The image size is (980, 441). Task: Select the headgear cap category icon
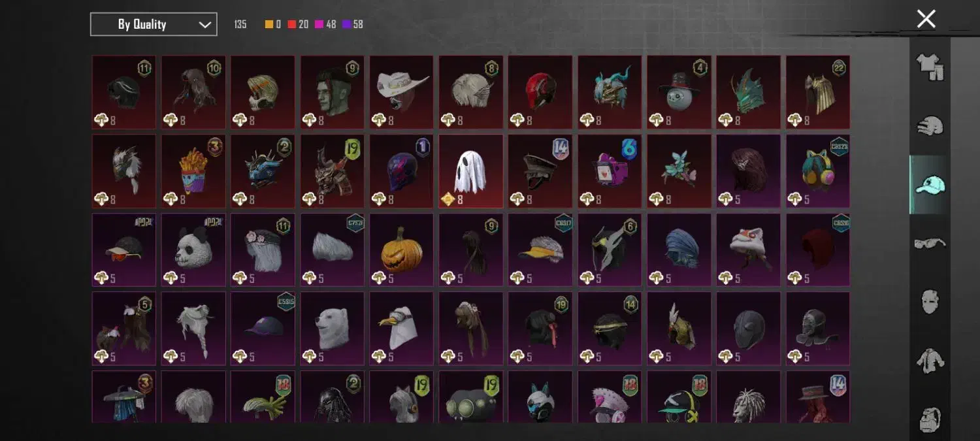point(930,185)
